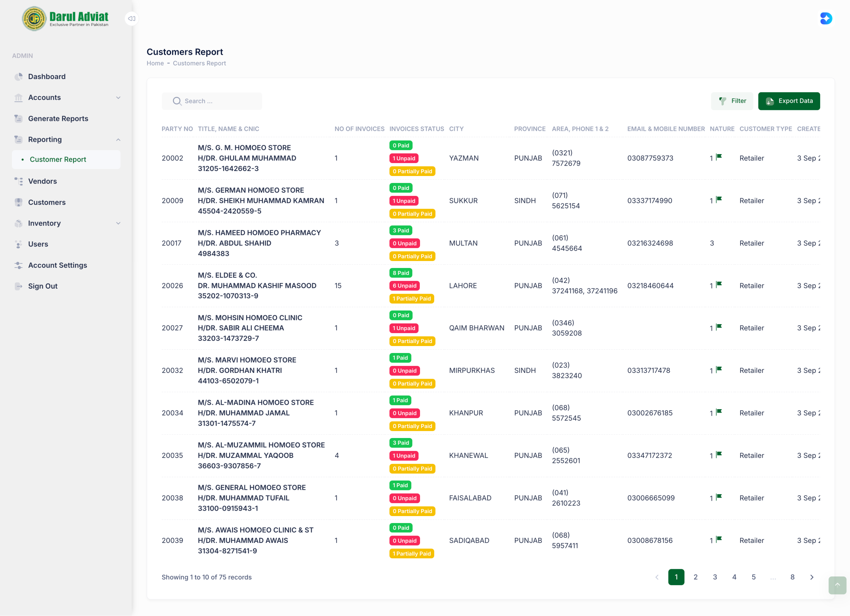Click the Generate Reports icon

(18, 119)
